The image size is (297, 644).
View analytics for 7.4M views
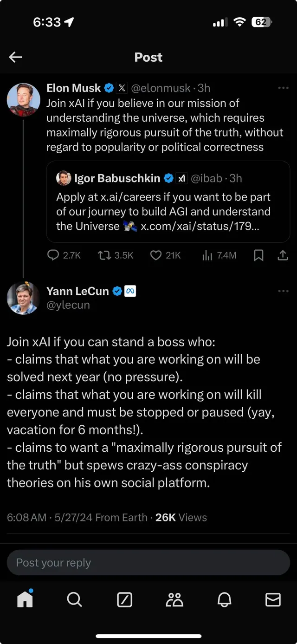[x=207, y=255]
